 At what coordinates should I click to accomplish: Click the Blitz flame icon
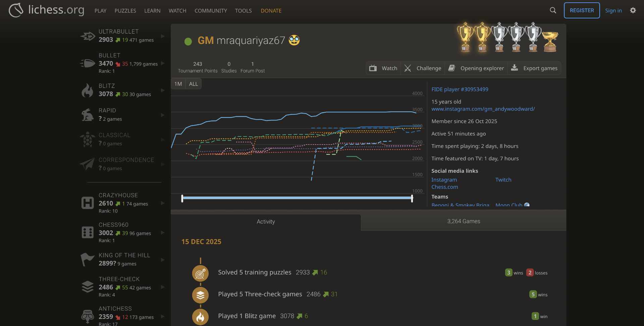tap(88, 90)
